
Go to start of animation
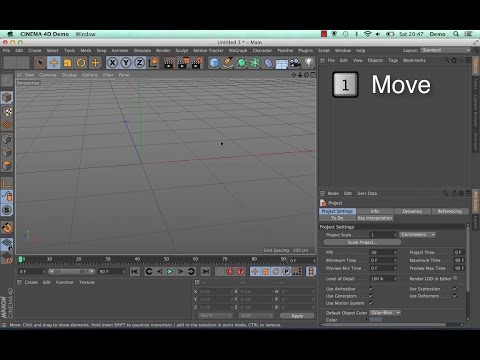tap(135, 272)
